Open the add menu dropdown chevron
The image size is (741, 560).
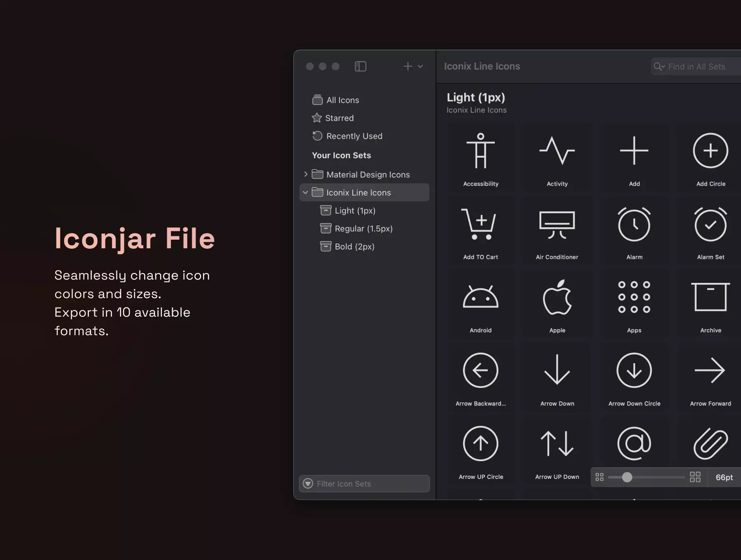click(420, 66)
